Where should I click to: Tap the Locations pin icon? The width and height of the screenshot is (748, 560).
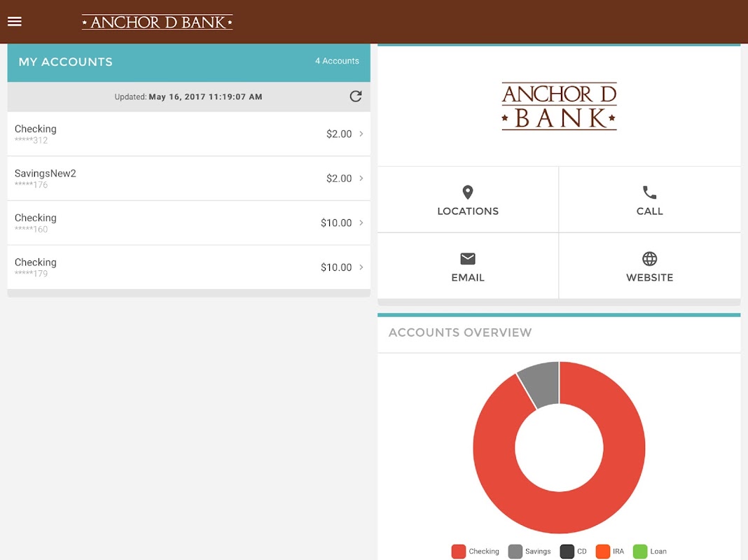click(x=468, y=192)
